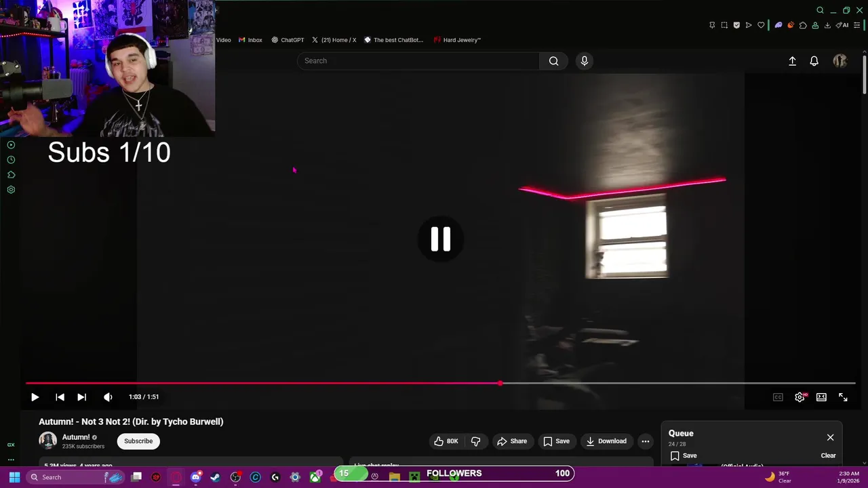Click the pinboard pin toolbar icon

[712, 25]
